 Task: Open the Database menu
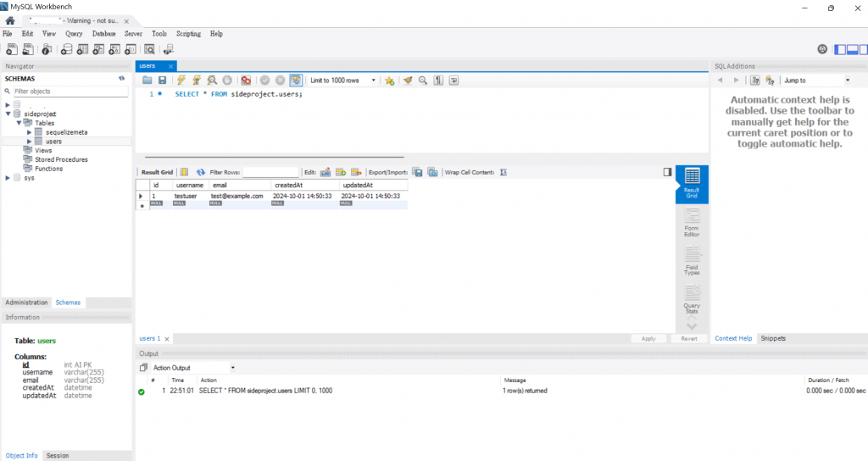pyautogui.click(x=103, y=34)
